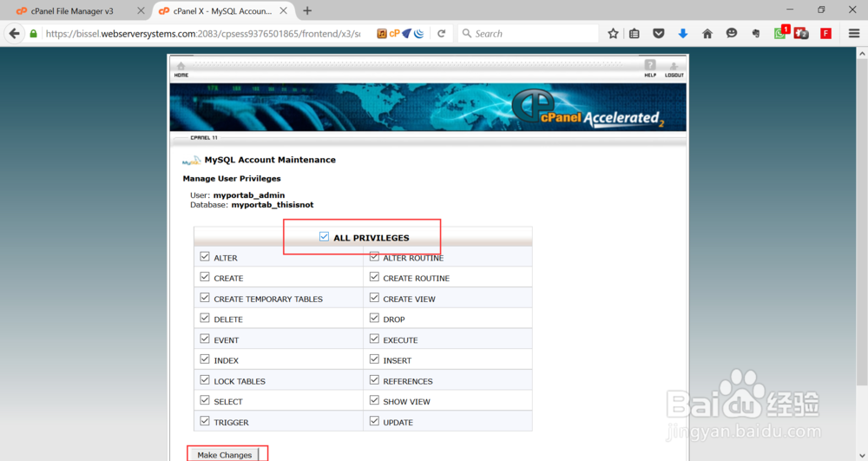Viewport: 868px width, 461px height.
Task: Click the MySQL Account Maintenance heading
Action: pos(270,160)
